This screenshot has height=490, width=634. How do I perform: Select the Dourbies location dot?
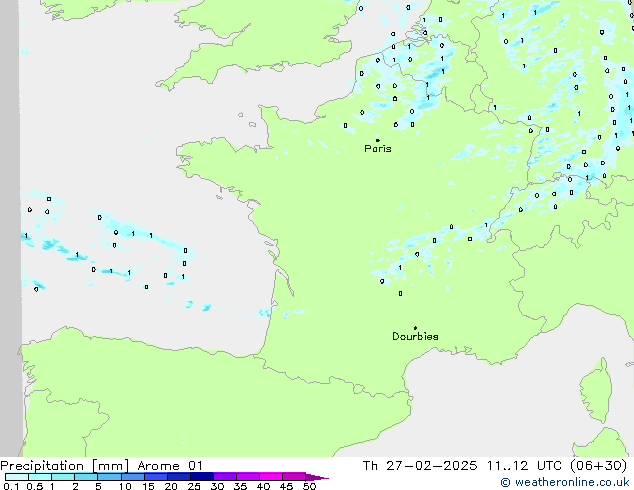pos(415,328)
